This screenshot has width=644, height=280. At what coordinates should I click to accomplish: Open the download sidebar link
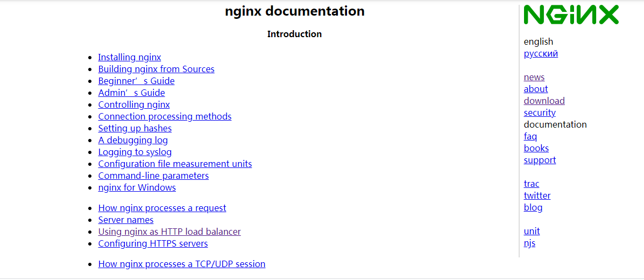[x=544, y=101]
